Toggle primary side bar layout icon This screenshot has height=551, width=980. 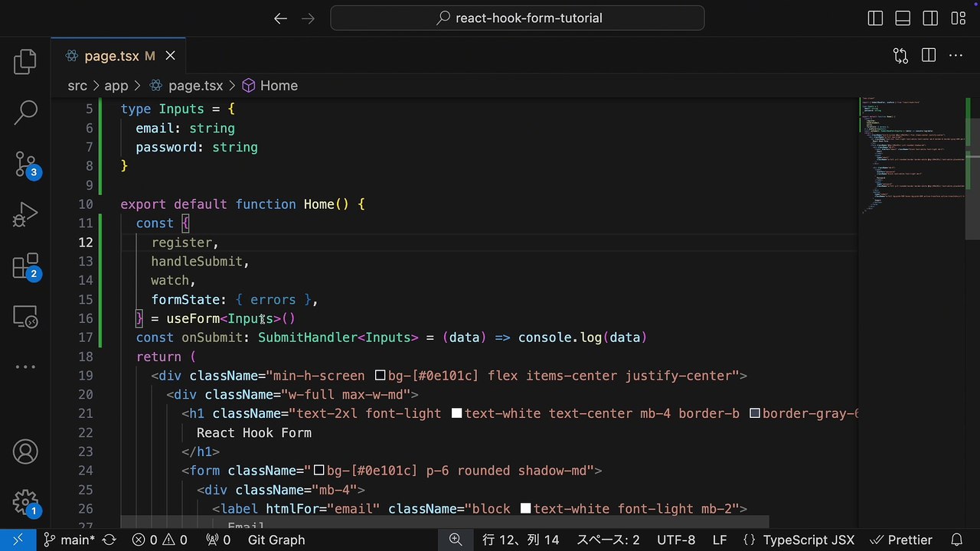pos(876,18)
